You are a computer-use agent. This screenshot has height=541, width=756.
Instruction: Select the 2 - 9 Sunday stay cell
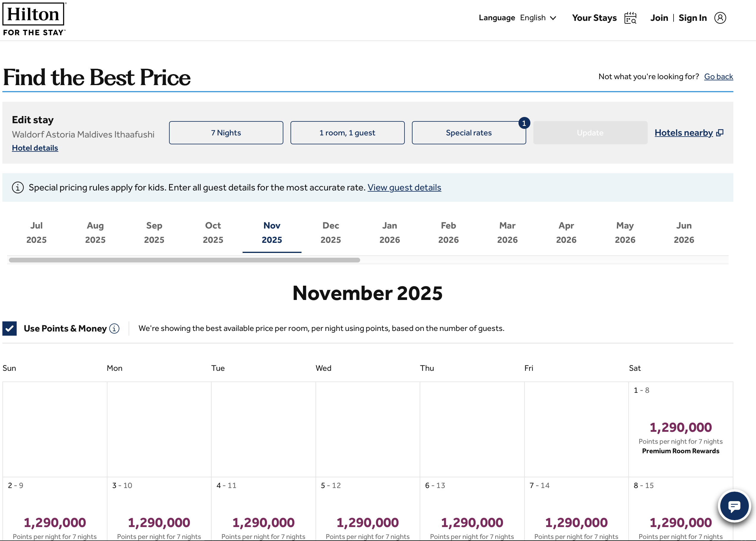coord(55,509)
